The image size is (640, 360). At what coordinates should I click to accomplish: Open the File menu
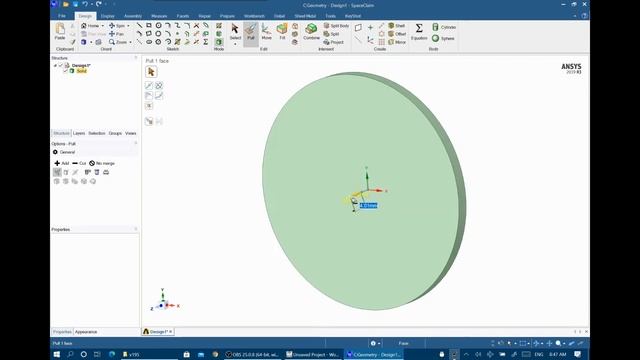pyautogui.click(x=62, y=16)
